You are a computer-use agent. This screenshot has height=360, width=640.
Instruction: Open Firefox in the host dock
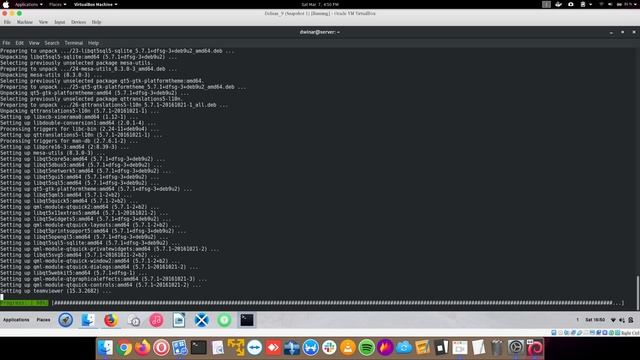pos(142,348)
